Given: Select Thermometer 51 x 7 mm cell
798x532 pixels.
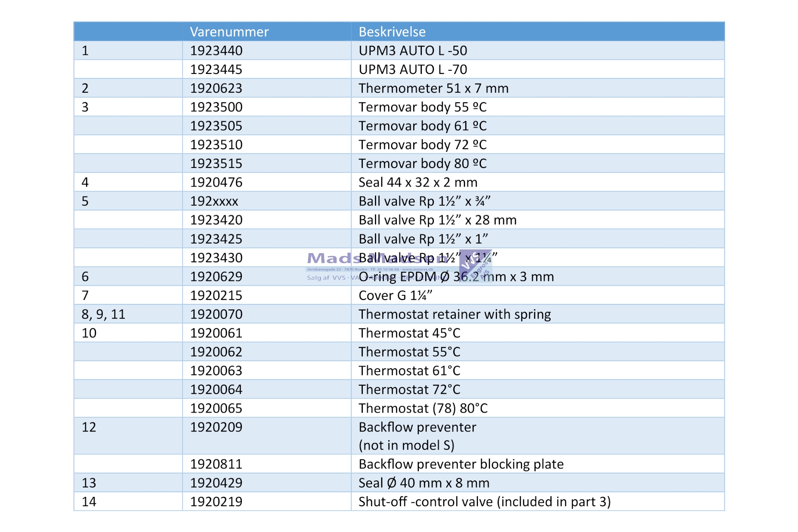Looking at the screenshot, I should (x=433, y=89).
